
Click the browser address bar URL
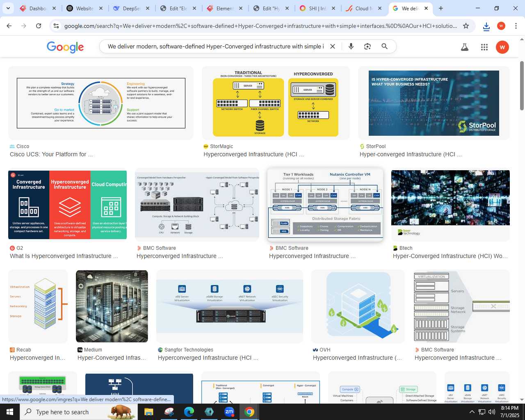tap(260, 26)
